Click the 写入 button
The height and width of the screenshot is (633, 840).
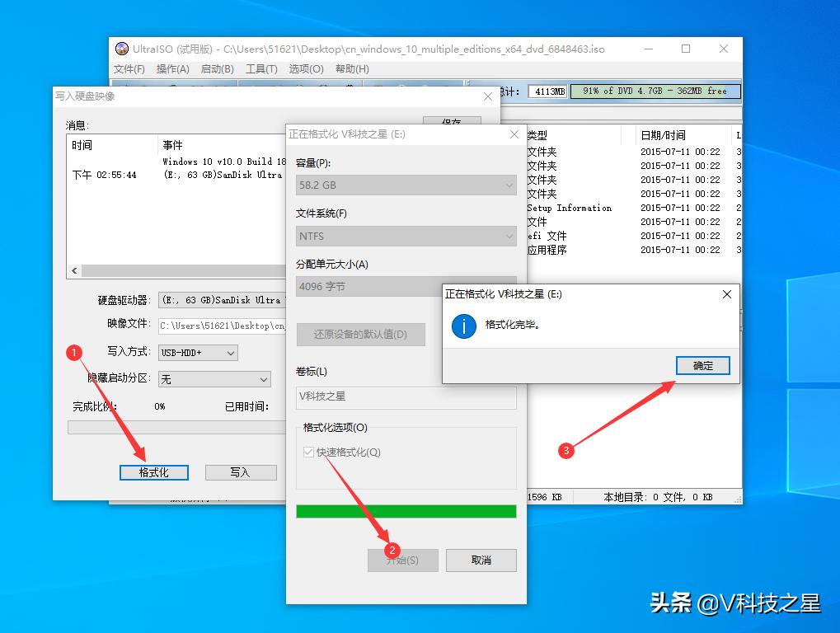coord(241,472)
